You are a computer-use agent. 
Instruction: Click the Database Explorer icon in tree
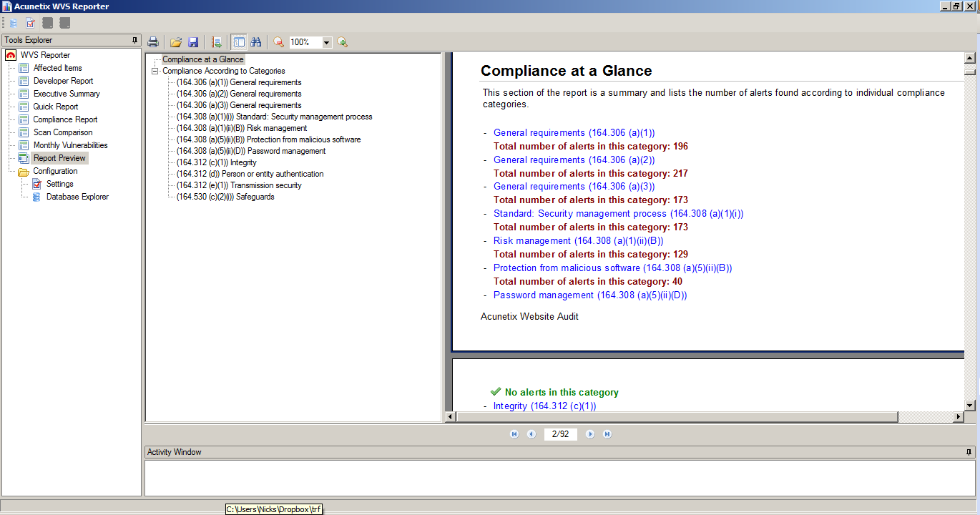point(37,197)
